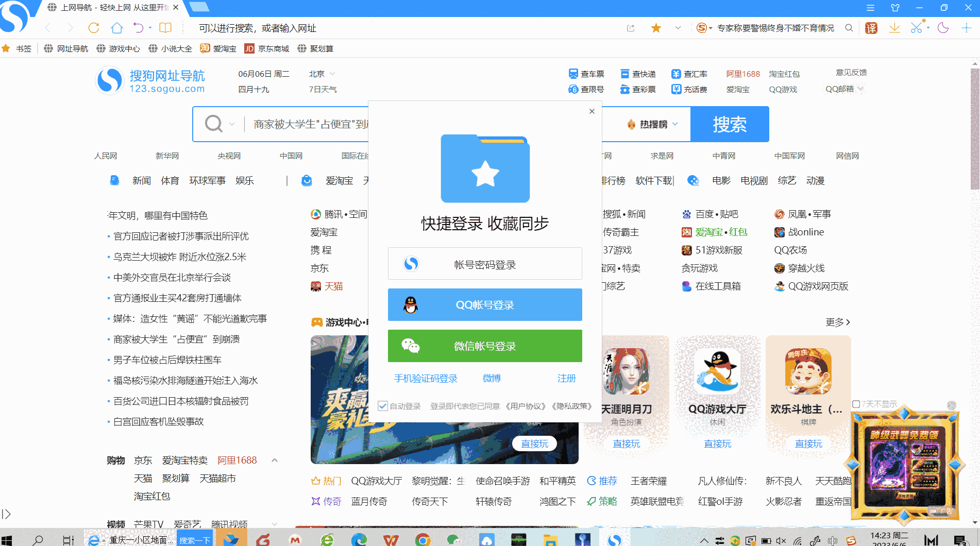The width and height of the screenshot is (980, 546).
Task: Uncheck the 自动登录 checkbox
Action: [382, 406]
